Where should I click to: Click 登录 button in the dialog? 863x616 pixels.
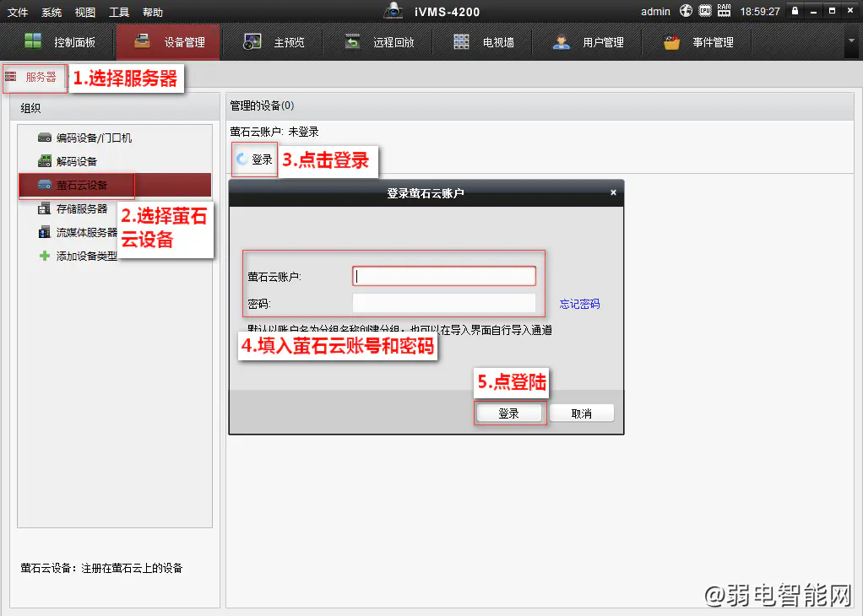(509, 413)
